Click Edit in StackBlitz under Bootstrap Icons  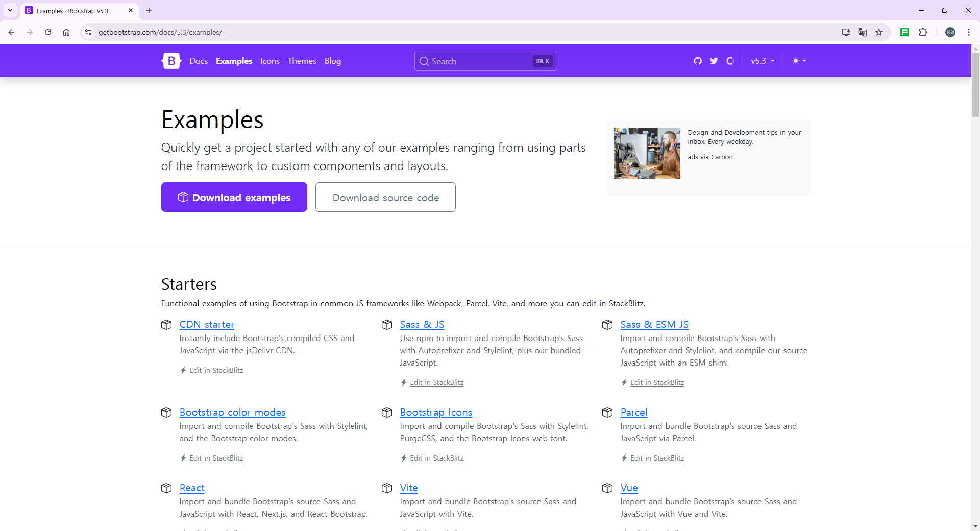[436, 458]
